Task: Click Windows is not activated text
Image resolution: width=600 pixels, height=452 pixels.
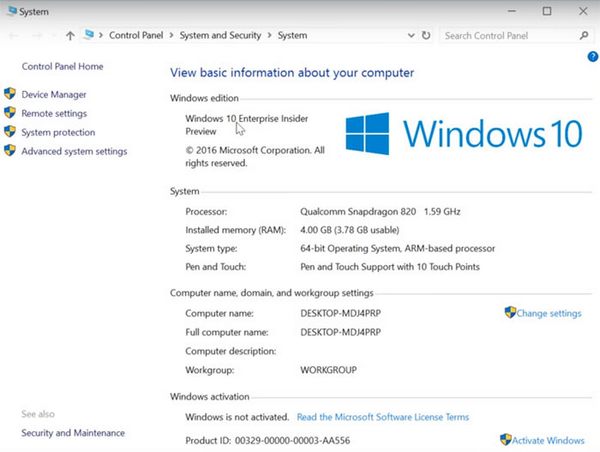Action: [237, 417]
